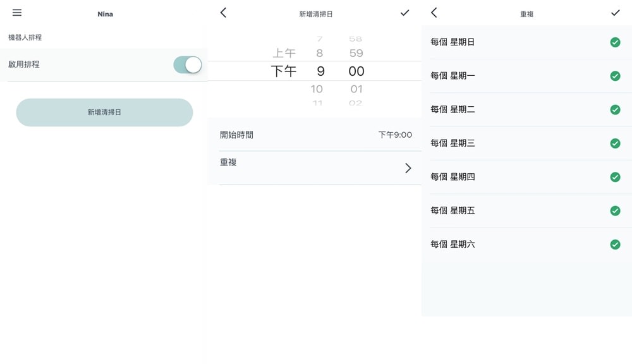Confirm the new cleaning day with checkmark

[404, 13]
